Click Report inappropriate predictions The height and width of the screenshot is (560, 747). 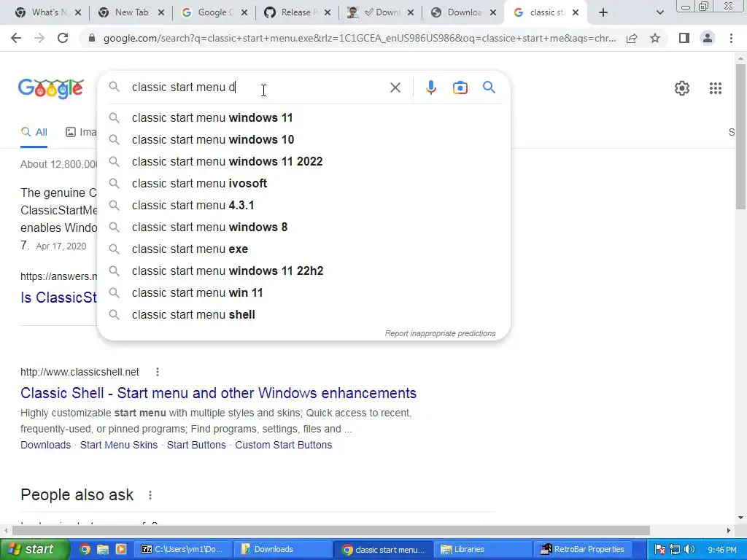click(440, 333)
